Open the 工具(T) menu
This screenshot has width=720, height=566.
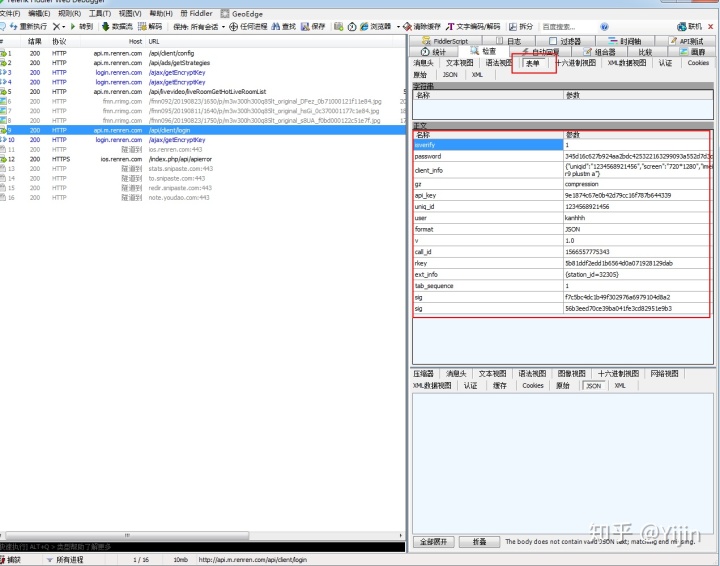[100, 14]
